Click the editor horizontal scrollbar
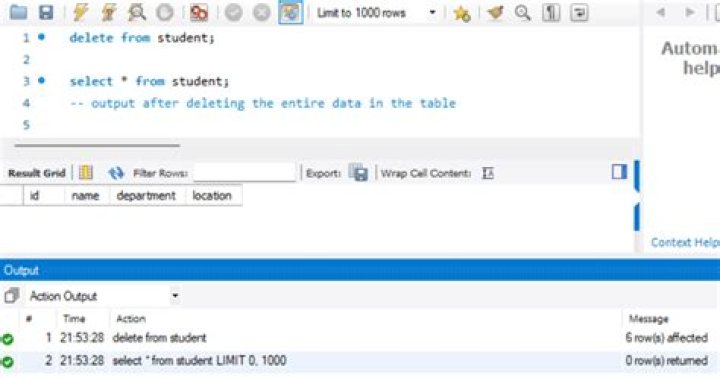Viewport: 720px width, 378px height. pos(97,145)
